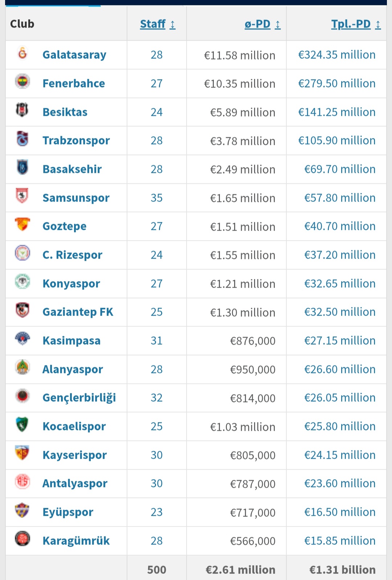Open the Gençlerbirliği club name link
Image resolution: width=392 pixels, height=580 pixels.
point(79,398)
